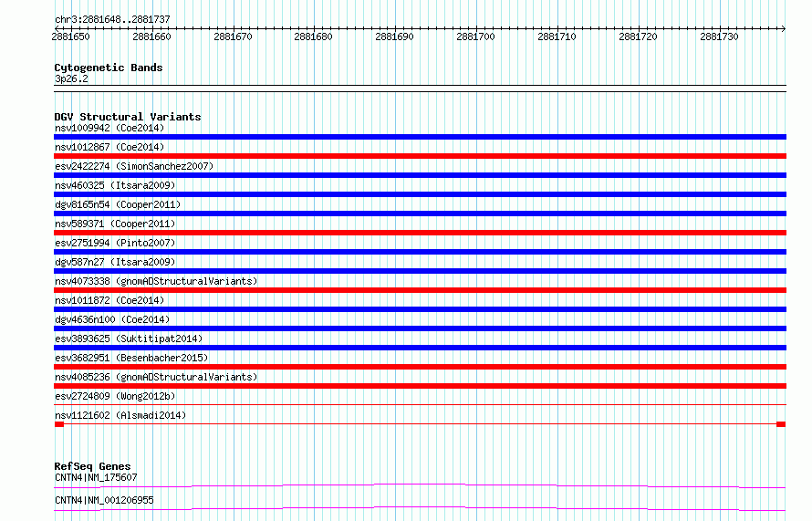Click ruler position 2881700
This screenshot has width=812, height=521.
(x=475, y=36)
